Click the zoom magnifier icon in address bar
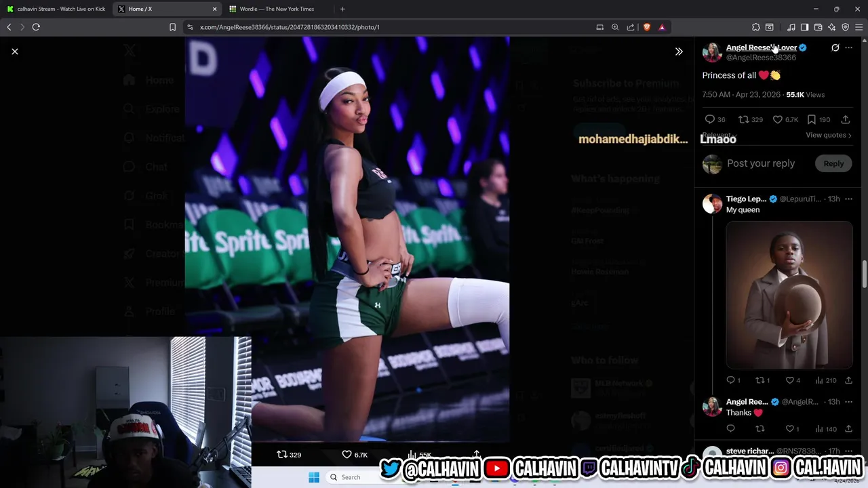The height and width of the screenshot is (488, 868). click(x=615, y=27)
